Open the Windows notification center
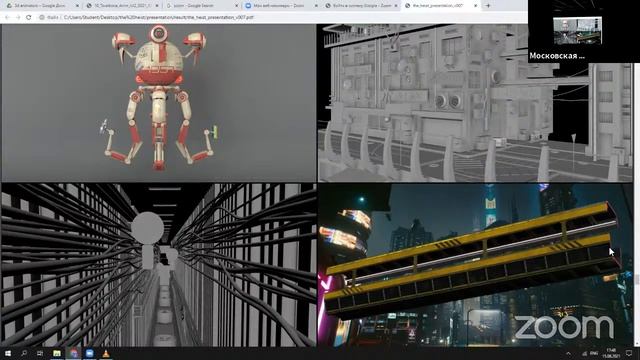This screenshot has width=640, height=360. click(629, 353)
